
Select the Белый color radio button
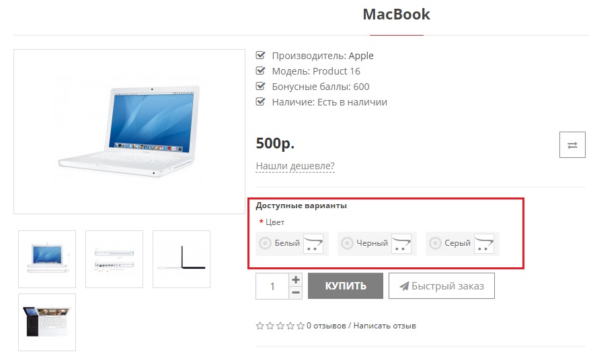coord(265,243)
